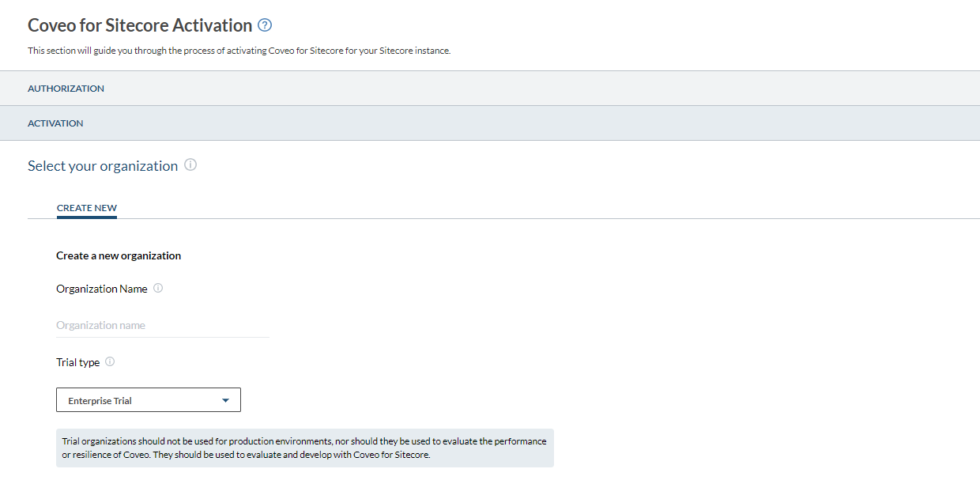Switch to the CREATE NEW tab

coord(87,208)
